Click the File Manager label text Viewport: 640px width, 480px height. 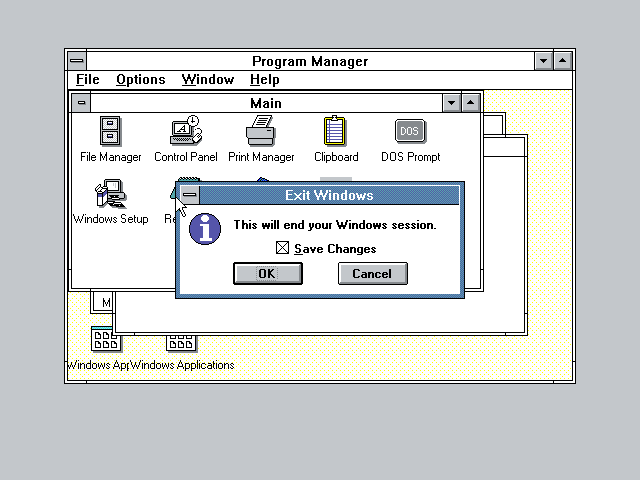click(x=111, y=157)
